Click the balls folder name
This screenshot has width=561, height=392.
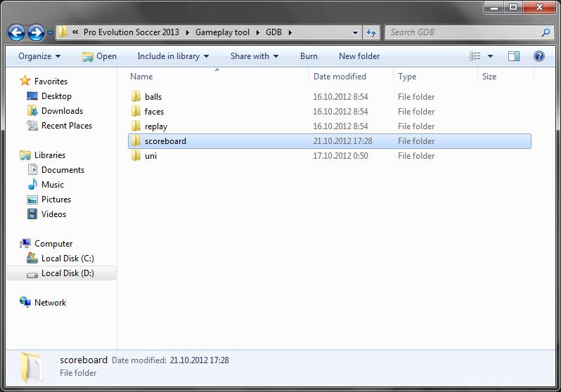click(153, 97)
